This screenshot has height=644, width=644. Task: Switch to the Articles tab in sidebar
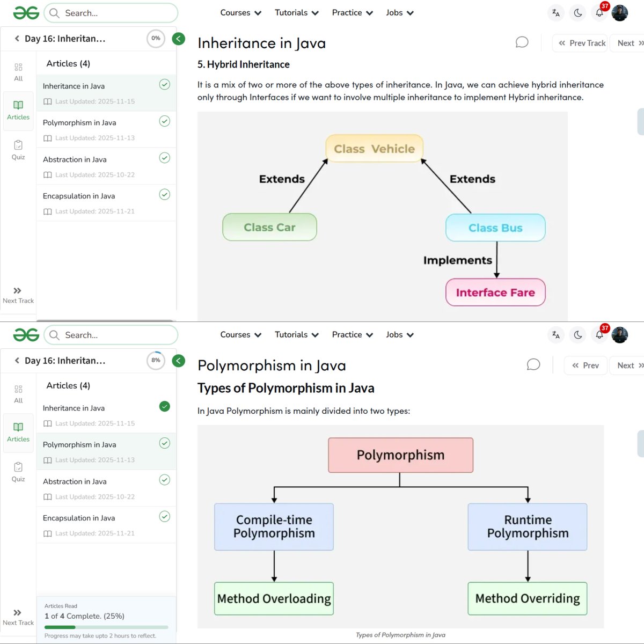[x=18, y=111]
